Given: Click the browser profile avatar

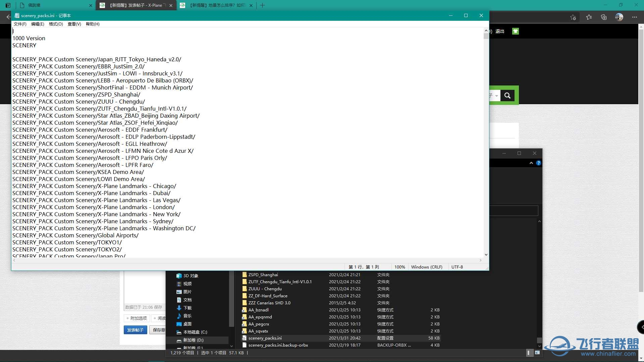Looking at the screenshot, I should point(619,17).
